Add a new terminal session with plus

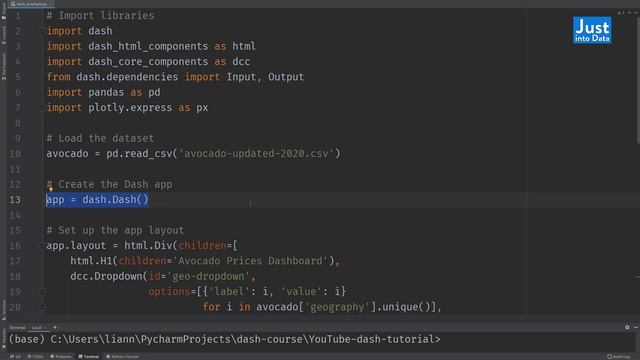pyautogui.click(x=55, y=327)
